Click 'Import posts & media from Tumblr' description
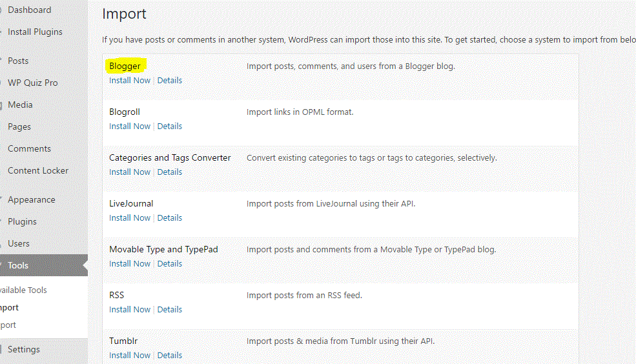The width and height of the screenshot is (636, 364). (x=341, y=341)
